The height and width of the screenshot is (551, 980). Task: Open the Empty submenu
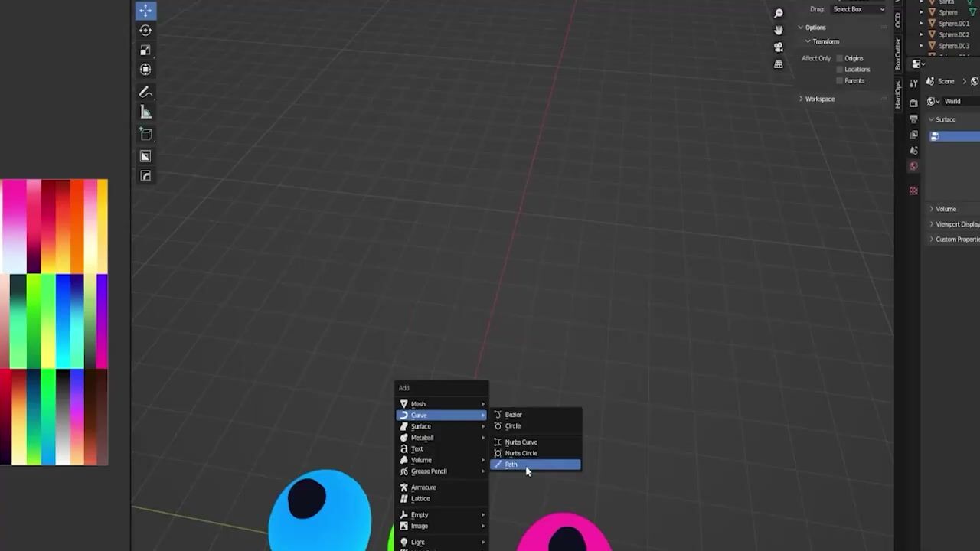click(442, 515)
